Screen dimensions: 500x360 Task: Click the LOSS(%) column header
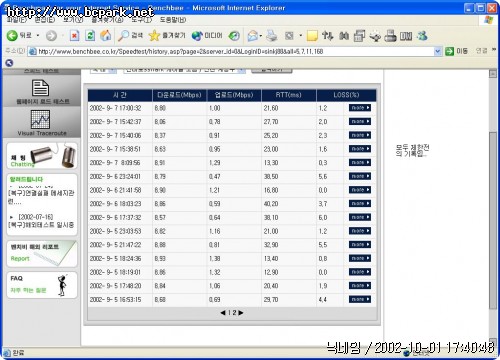[x=346, y=95]
